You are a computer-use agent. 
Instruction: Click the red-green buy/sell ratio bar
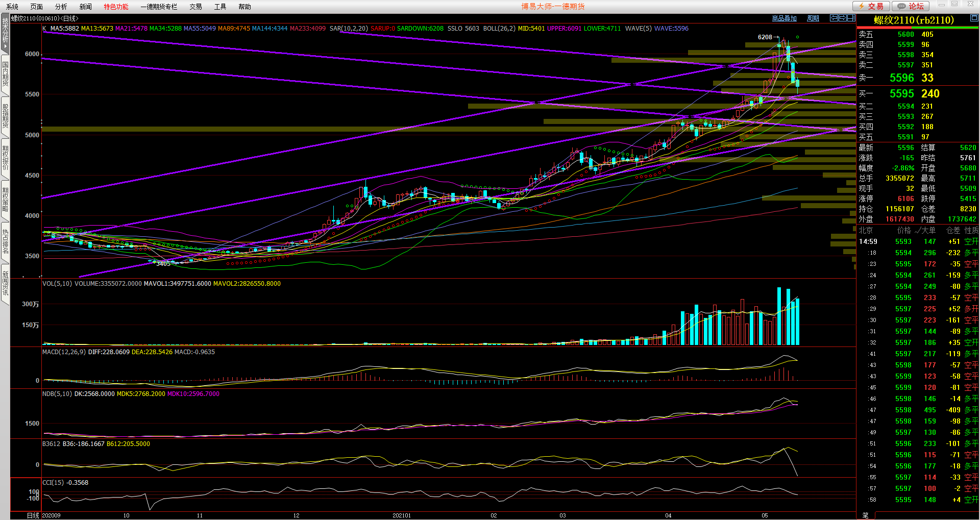[x=917, y=28]
